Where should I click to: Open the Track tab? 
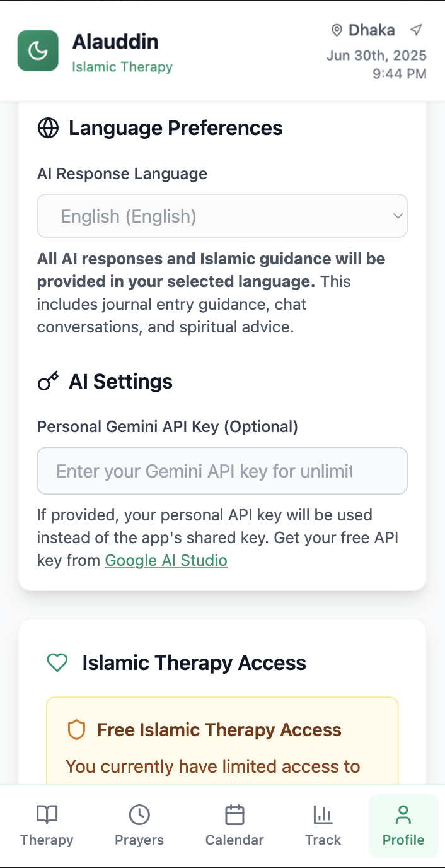pos(323,826)
